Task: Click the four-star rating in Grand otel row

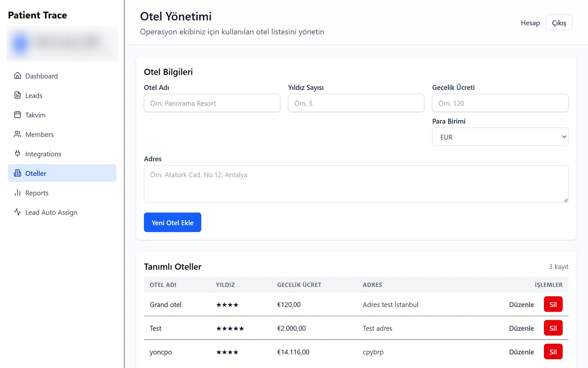Action: (x=227, y=305)
